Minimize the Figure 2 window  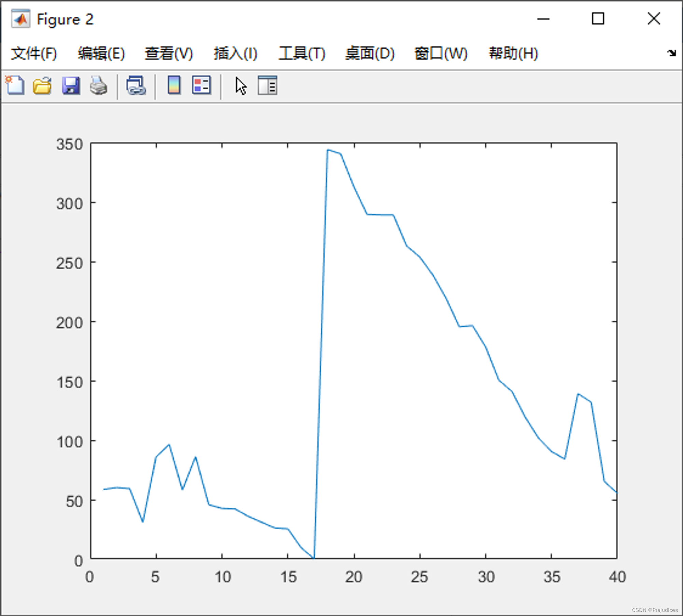tap(543, 19)
